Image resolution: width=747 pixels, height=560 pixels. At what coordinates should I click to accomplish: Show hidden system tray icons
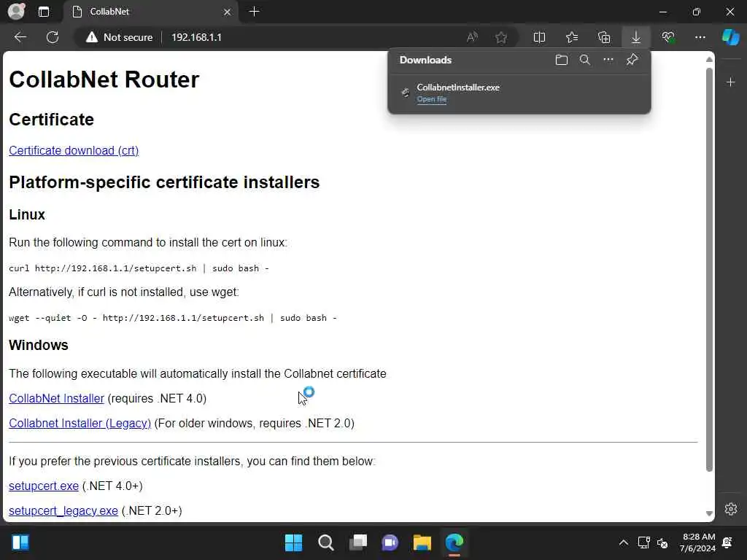click(623, 542)
